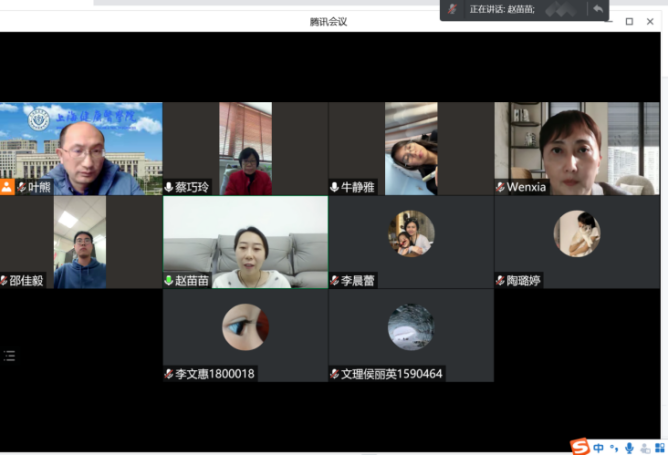Click muted microphone icon next to 叶熊
This screenshot has width=668, height=455.
tap(22, 187)
